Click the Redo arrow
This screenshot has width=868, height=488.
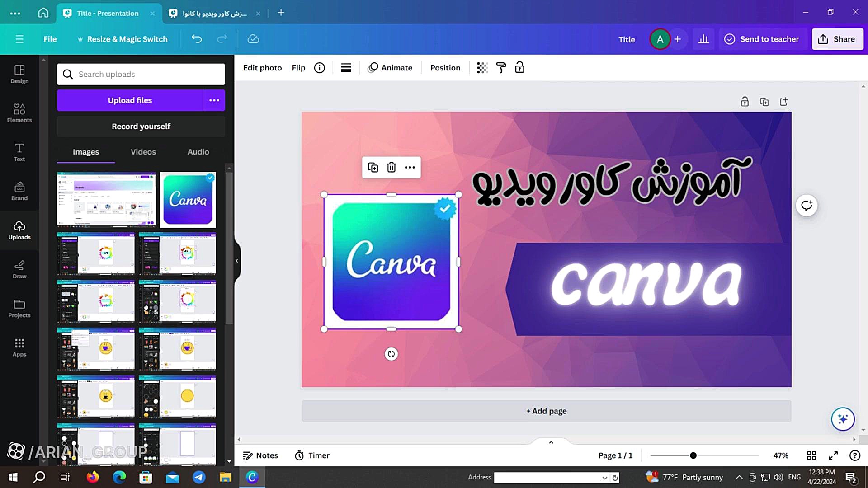click(x=222, y=39)
